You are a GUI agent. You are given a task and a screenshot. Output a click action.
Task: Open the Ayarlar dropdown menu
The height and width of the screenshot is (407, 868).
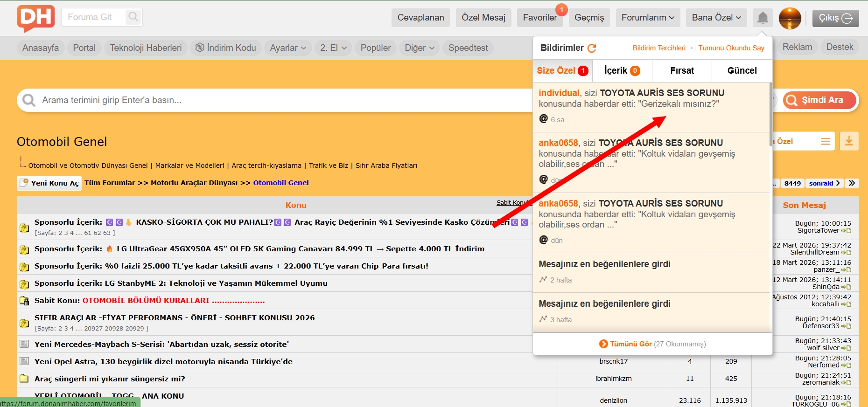(287, 48)
